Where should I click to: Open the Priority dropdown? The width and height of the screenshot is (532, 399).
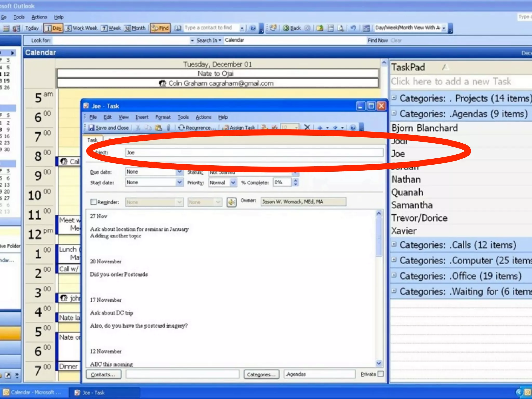point(233,183)
